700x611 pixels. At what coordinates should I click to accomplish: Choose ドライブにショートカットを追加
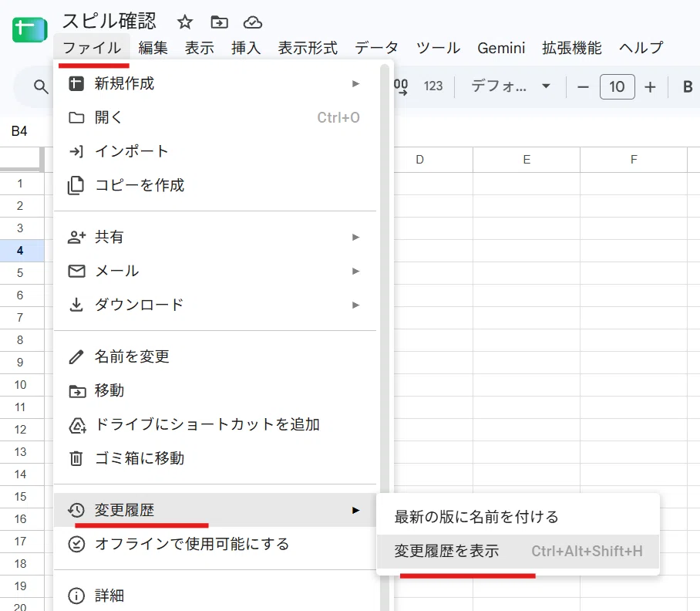pyautogui.click(x=215, y=425)
